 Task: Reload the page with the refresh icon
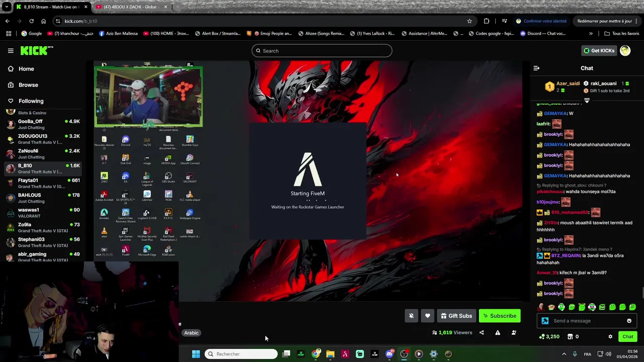click(x=31, y=21)
